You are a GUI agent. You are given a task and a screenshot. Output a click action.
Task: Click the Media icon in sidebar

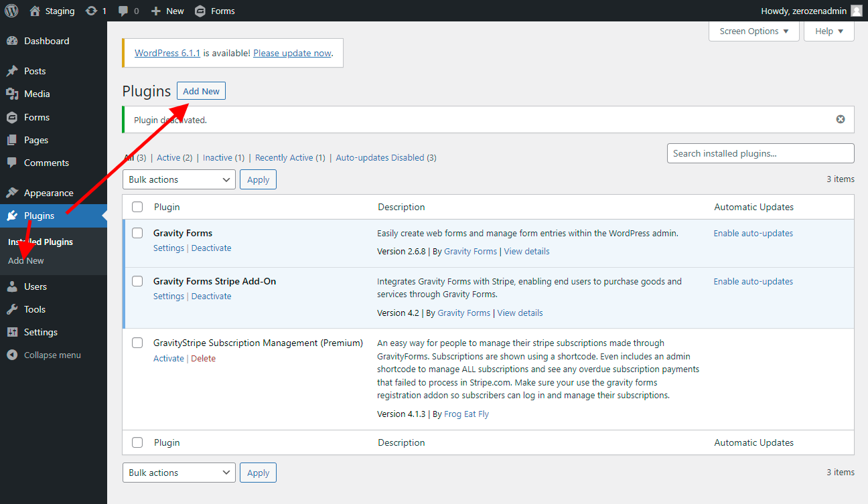(12, 94)
